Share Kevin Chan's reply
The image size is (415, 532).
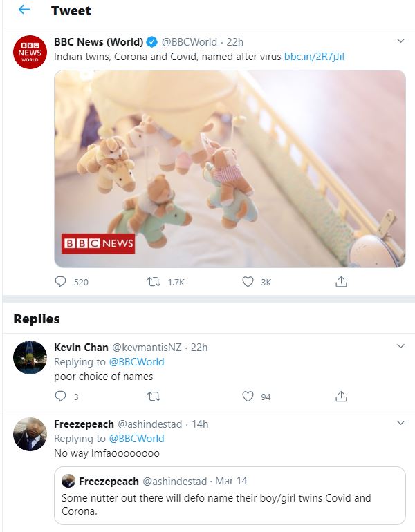pyautogui.click(x=341, y=397)
